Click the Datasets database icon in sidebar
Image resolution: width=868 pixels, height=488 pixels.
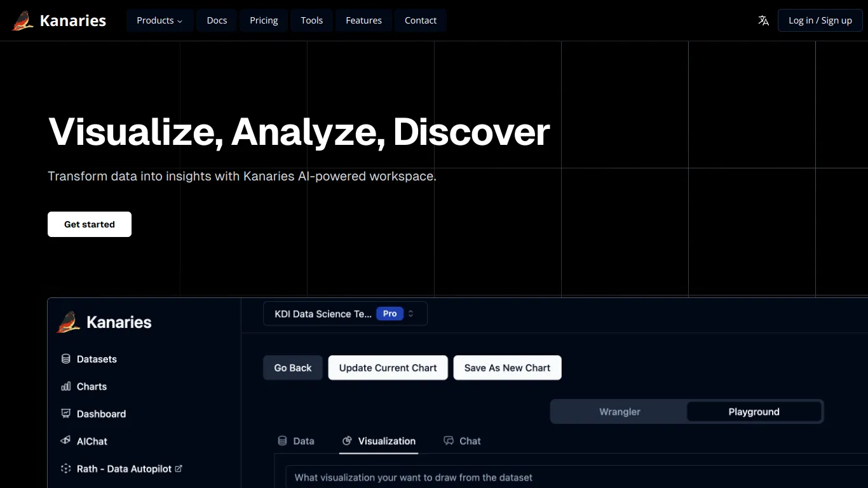(65, 359)
